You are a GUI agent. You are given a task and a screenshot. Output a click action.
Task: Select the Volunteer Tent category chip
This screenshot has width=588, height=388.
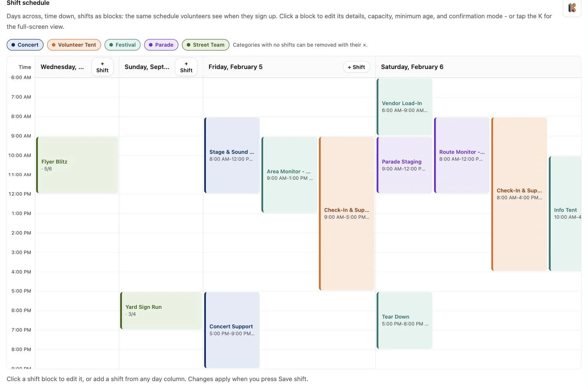pyautogui.click(x=74, y=45)
